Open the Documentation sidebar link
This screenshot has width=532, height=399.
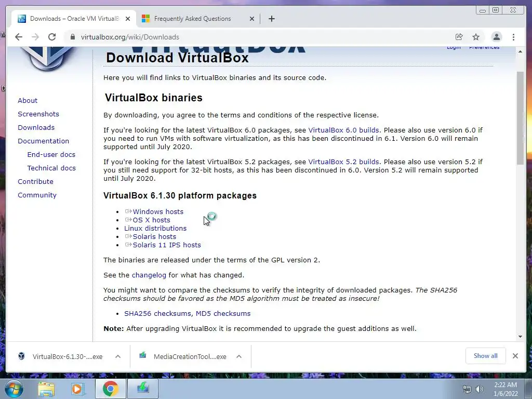[x=44, y=141]
